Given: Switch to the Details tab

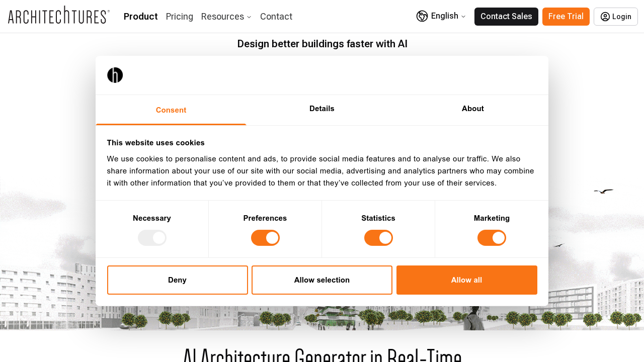Looking at the screenshot, I should [321, 110].
